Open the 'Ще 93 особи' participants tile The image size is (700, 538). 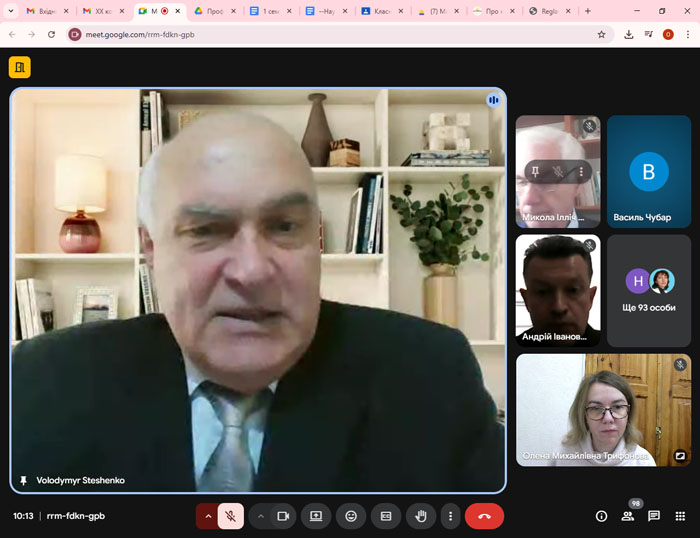click(649, 291)
